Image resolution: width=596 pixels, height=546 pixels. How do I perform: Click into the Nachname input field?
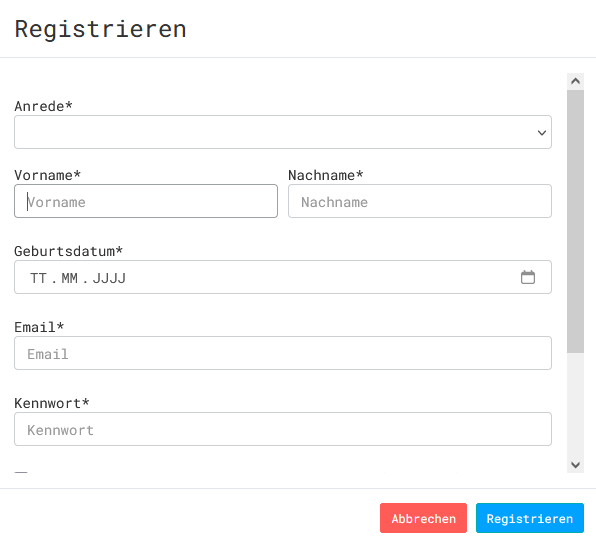pyautogui.click(x=420, y=201)
